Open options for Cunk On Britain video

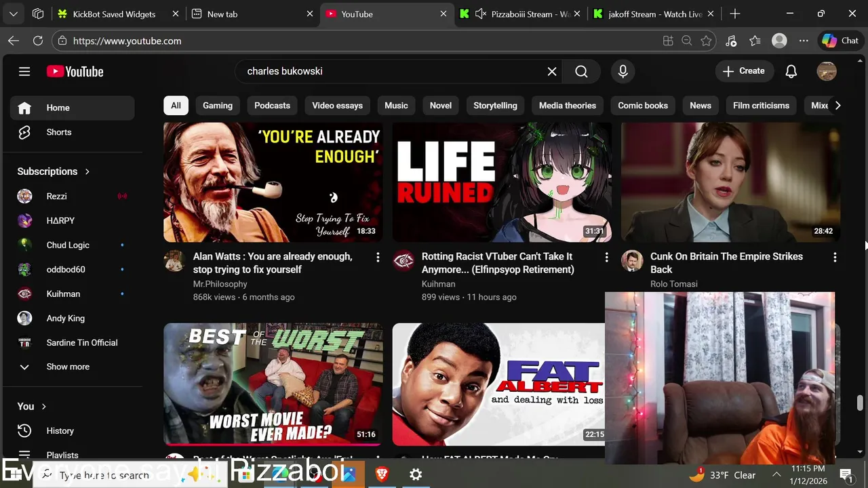[x=835, y=258]
